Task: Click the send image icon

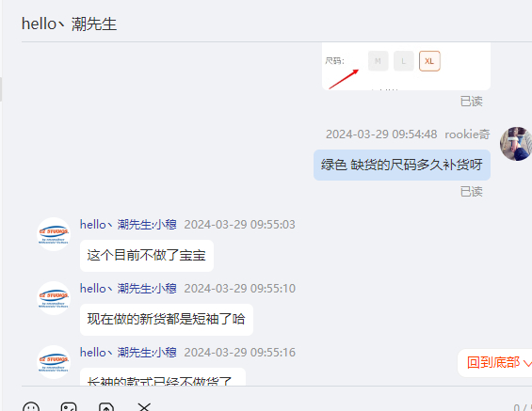Action: (69, 407)
